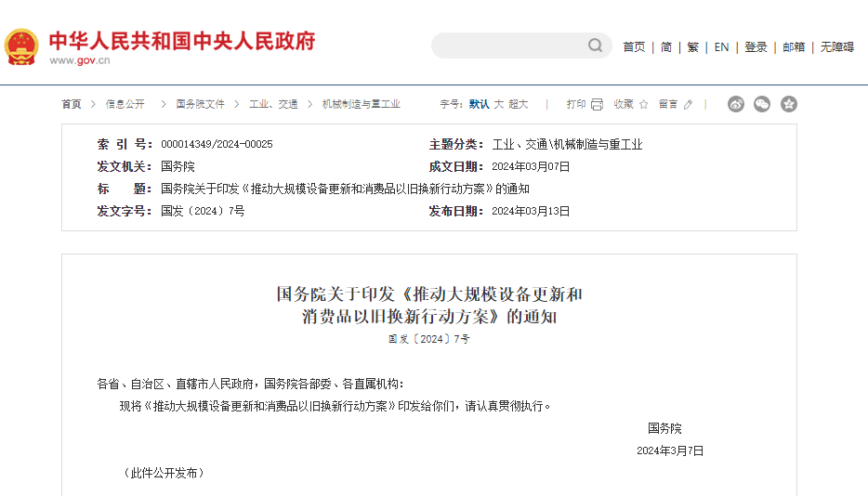Image resolution: width=868 pixels, height=496 pixels.
Task: Click the 留言 comment text button
Action: click(x=668, y=104)
